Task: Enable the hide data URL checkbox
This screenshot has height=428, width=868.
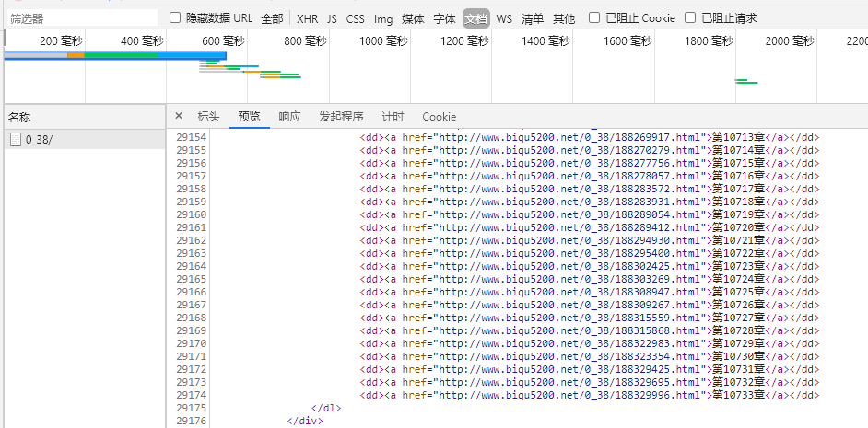Action: pyautogui.click(x=175, y=18)
